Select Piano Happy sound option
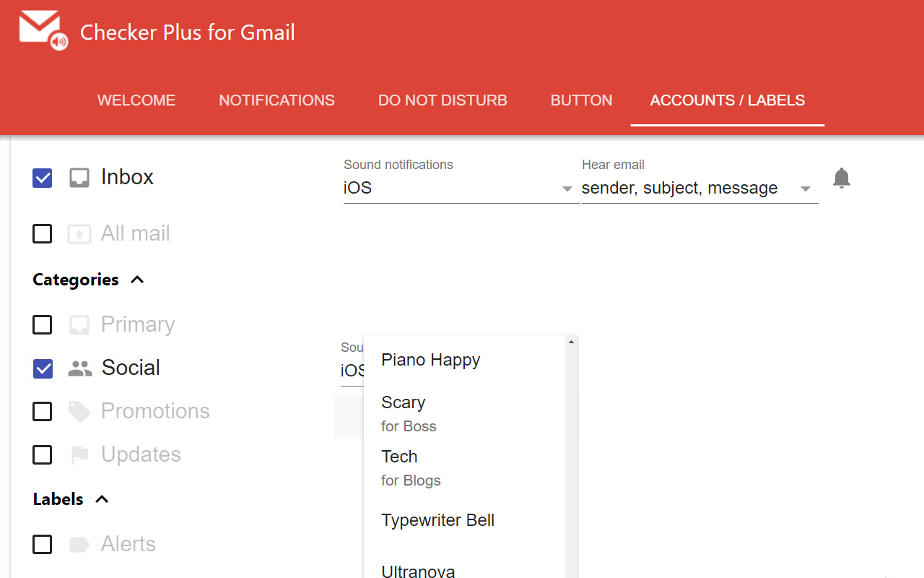The image size is (924, 578). pos(431,360)
